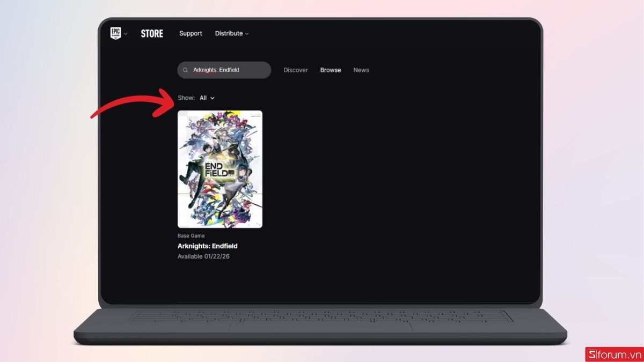Image resolution: width=644 pixels, height=362 pixels.
Task: Open the STORE home link
Action: click(152, 33)
